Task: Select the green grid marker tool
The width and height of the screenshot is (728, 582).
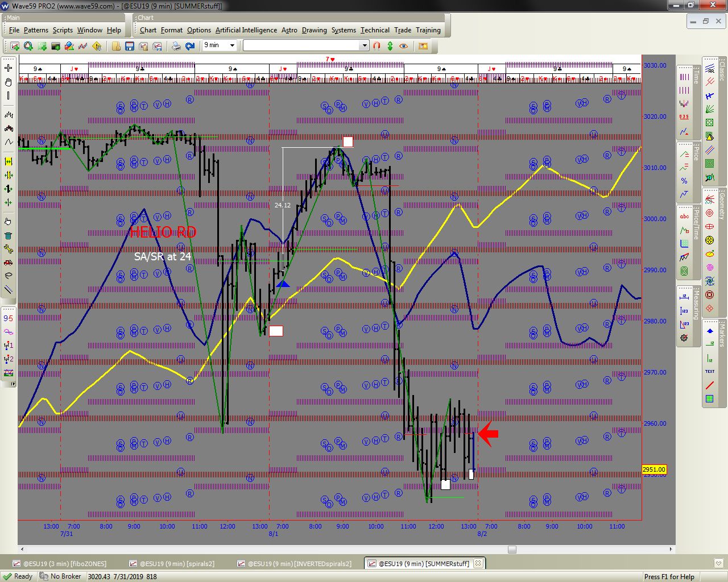Action: tap(710, 399)
